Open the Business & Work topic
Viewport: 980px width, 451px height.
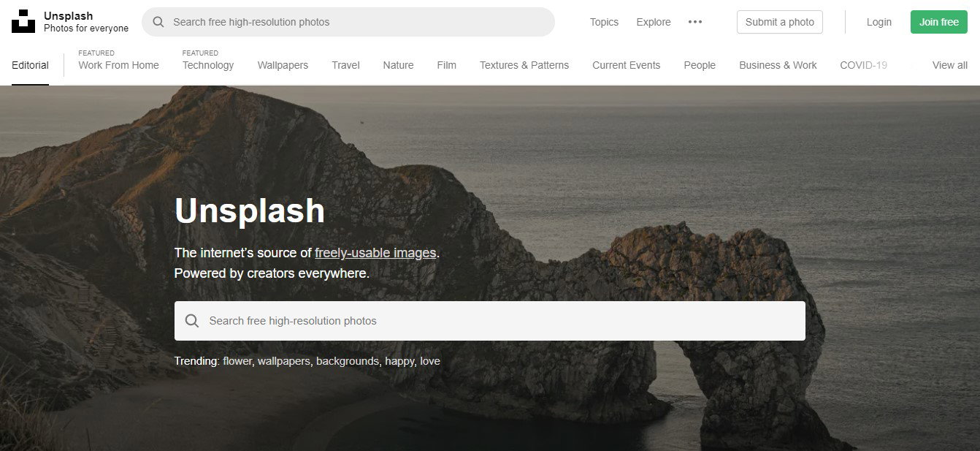point(778,65)
